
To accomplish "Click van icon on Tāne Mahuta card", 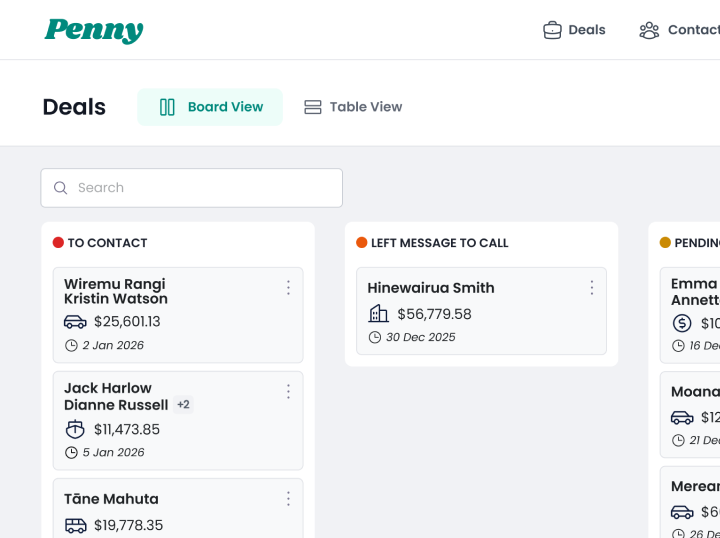I will coord(75,525).
